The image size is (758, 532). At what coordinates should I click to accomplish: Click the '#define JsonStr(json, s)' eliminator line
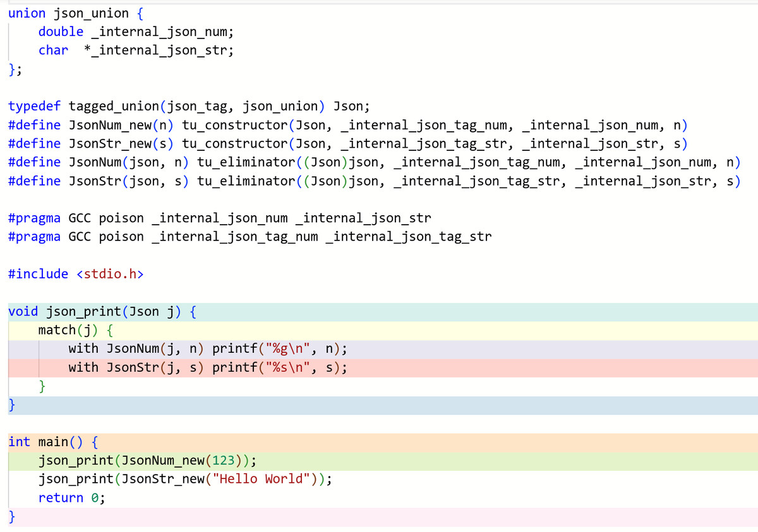click(x=374, y=181)
